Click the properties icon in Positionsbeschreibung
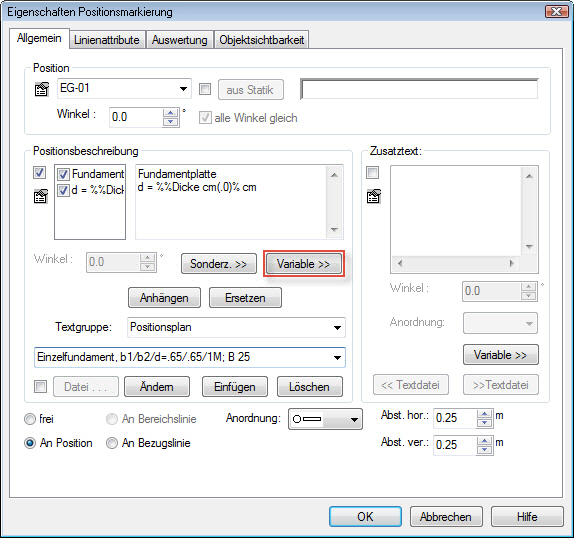 (41, 196)
